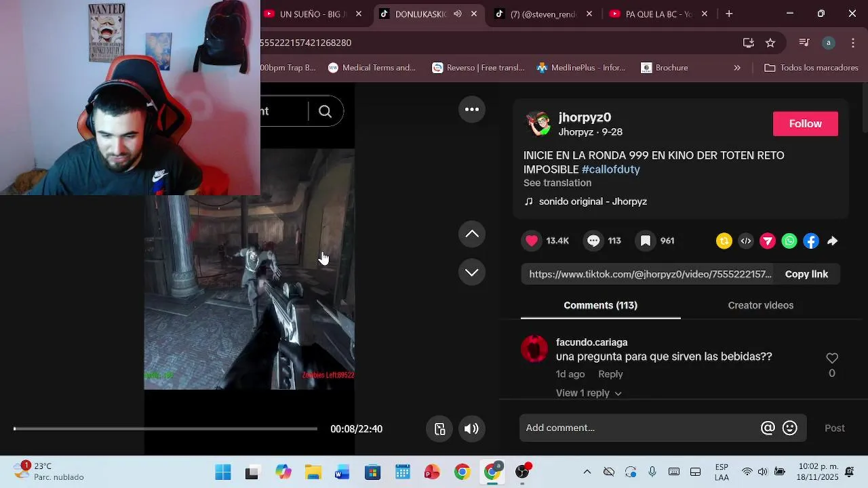
Task: Open the 'Medical Terms and...' bookmark
Action: pos(372,68)
